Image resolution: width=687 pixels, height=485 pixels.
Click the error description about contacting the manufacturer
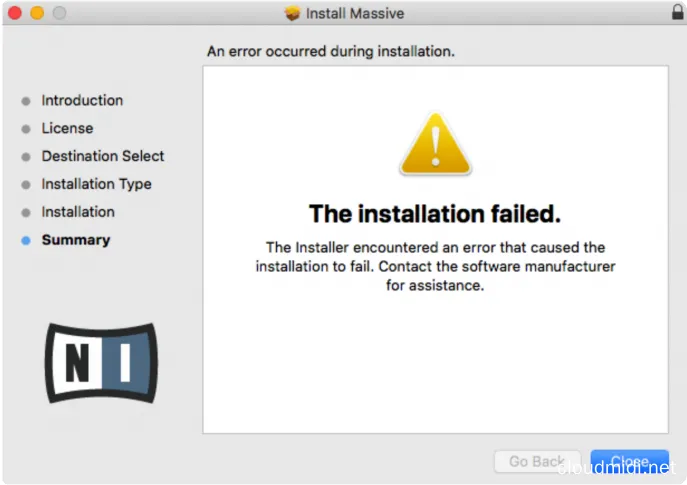[x=434, y=266]
